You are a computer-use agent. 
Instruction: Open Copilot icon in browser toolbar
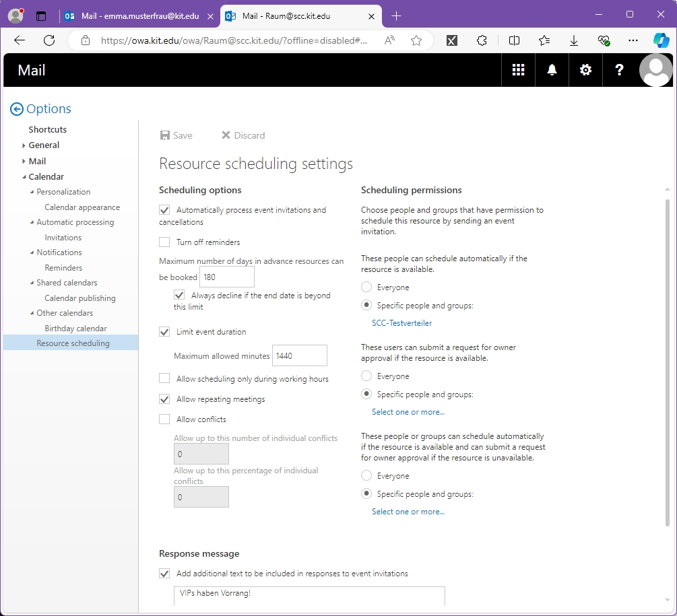(661, 40)
